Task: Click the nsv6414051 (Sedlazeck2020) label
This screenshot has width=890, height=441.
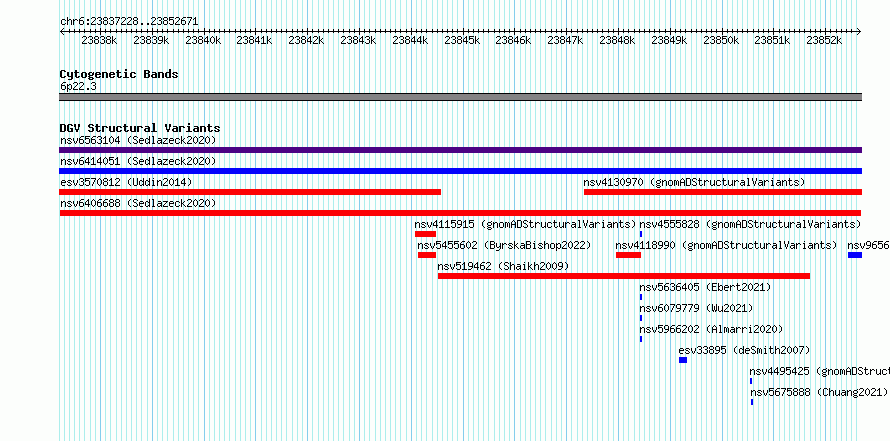Action: coord(138,161)
